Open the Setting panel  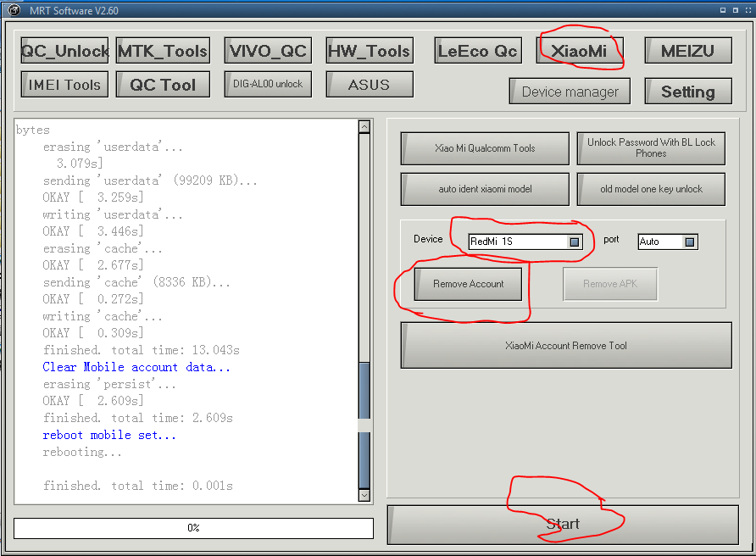(688, 92)
